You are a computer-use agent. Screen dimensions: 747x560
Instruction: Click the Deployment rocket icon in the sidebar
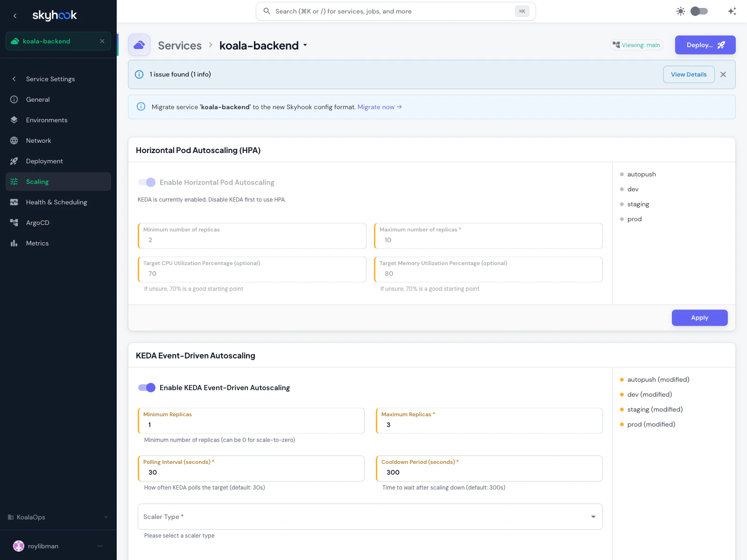pyautogui.click(x=14, y=161)
